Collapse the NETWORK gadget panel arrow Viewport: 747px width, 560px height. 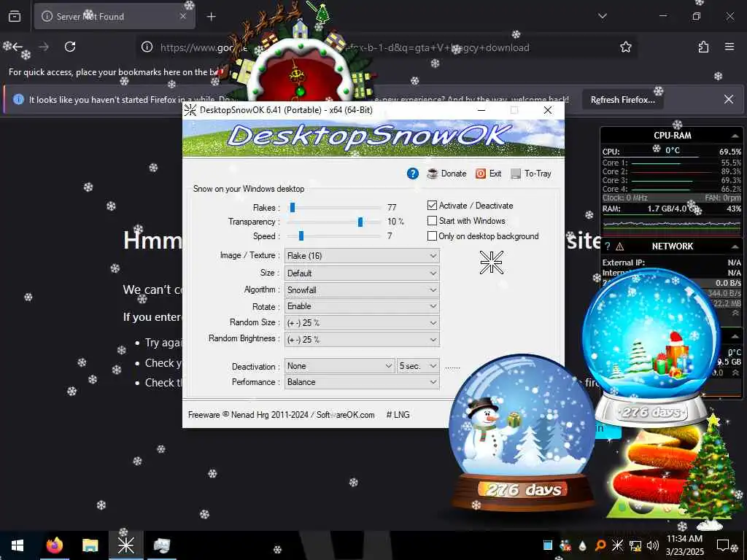[x=735, y=246]
